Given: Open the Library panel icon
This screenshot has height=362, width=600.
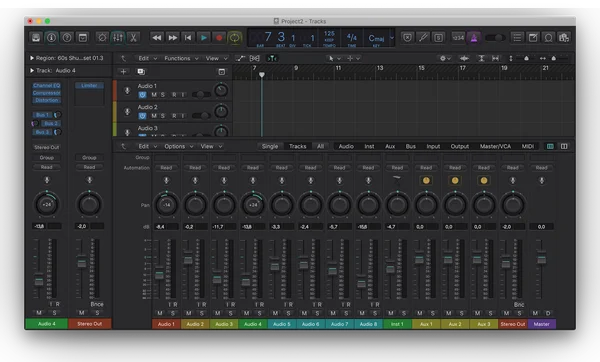Looking at the screenshot, I should [36, 38].
